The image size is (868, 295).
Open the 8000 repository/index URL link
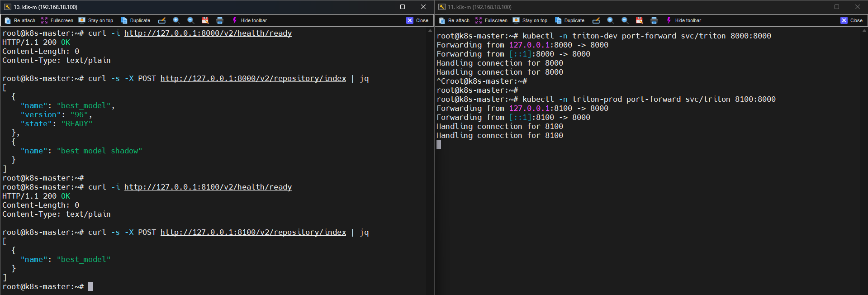(253, 78)
